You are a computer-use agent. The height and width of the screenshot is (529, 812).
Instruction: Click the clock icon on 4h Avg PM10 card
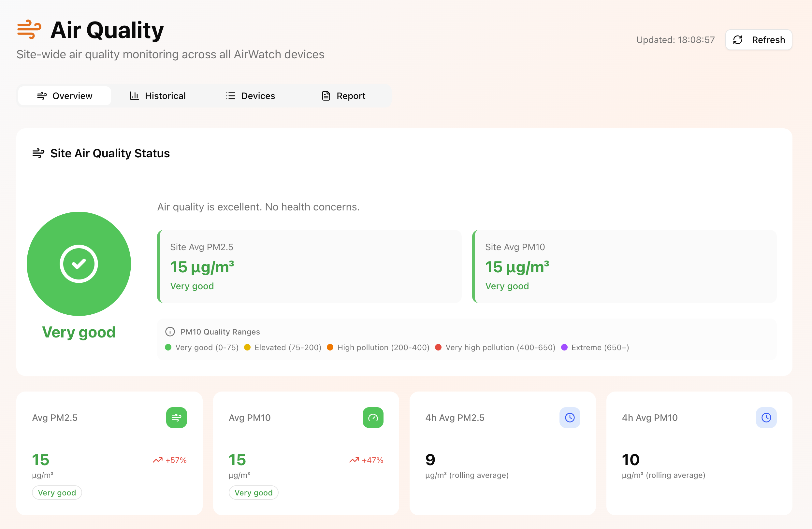point(766,418)
